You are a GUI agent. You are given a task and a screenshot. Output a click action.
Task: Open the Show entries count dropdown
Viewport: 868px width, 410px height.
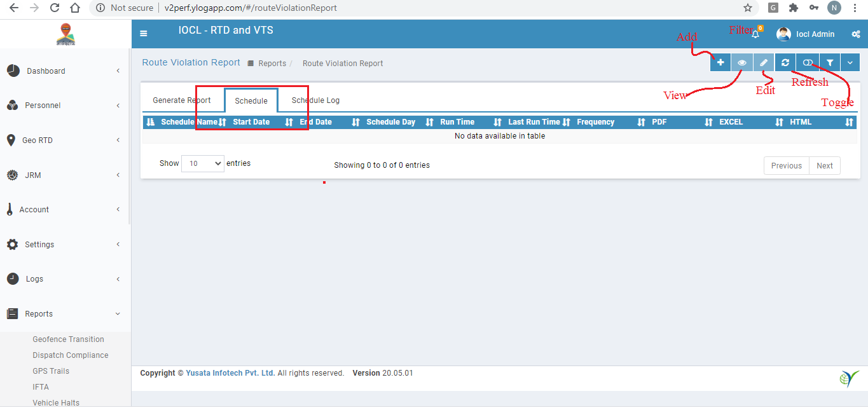pyautogui.click(x=203, y=163)
